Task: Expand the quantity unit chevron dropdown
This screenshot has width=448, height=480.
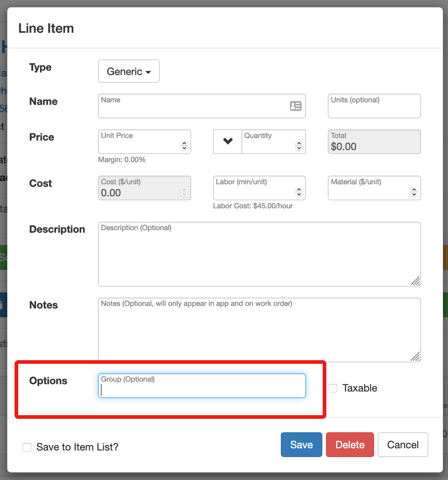Action: tap(228, 142)
